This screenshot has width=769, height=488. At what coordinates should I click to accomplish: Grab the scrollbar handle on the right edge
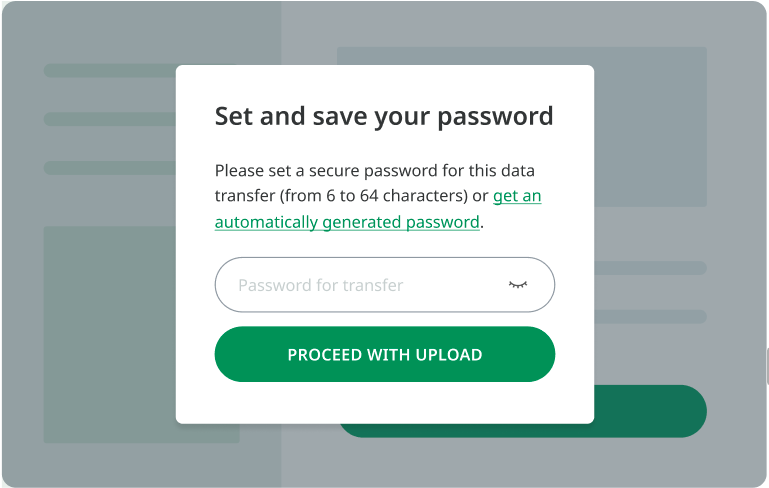pos(766,367)
